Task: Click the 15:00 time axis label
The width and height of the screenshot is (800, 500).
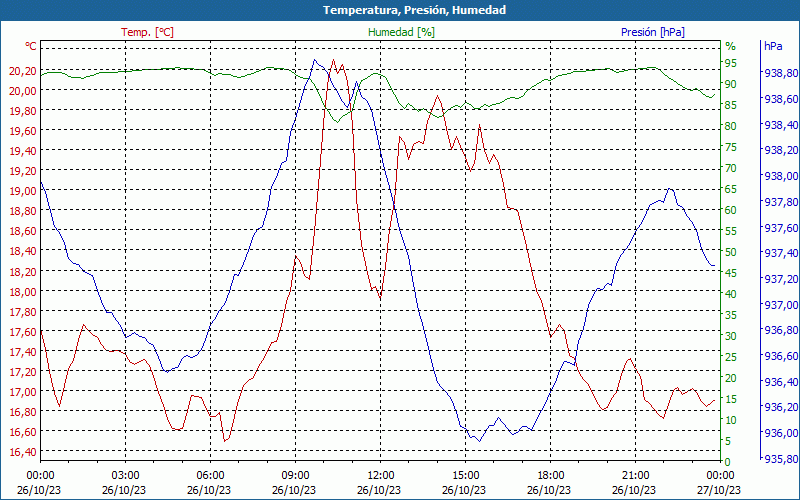Action: pyautogui.click(x=465, y=476)
